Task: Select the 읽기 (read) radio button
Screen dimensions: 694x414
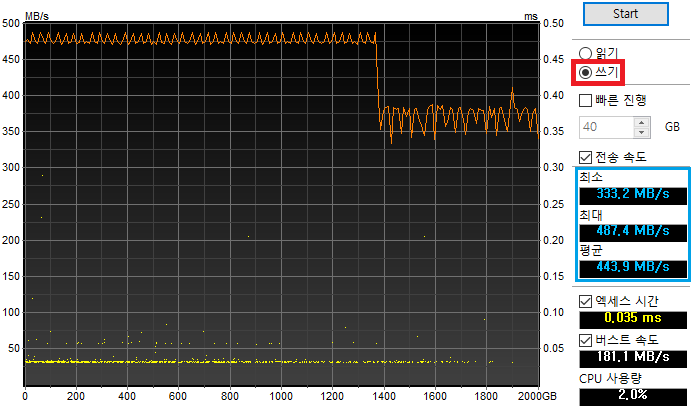Action: [585, 54]
